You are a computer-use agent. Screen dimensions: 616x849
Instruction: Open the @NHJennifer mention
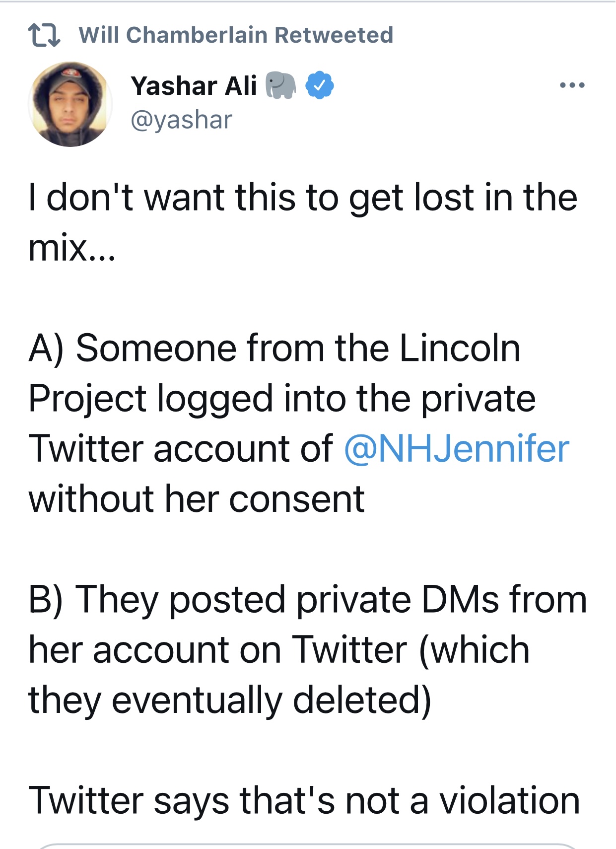pyautogui.click(x=457, y=449)
